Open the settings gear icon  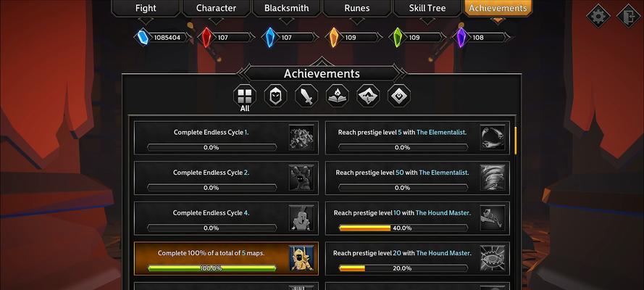tap(598, 16)
